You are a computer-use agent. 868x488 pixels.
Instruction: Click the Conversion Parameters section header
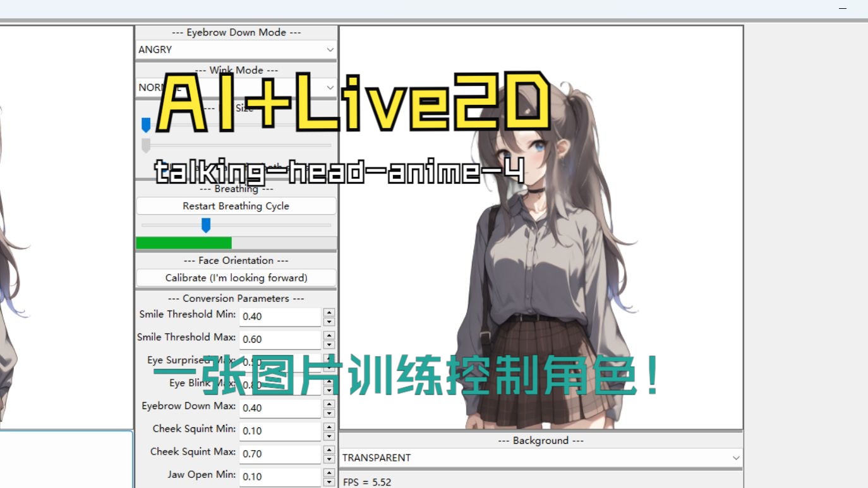[x=236, y=298]
